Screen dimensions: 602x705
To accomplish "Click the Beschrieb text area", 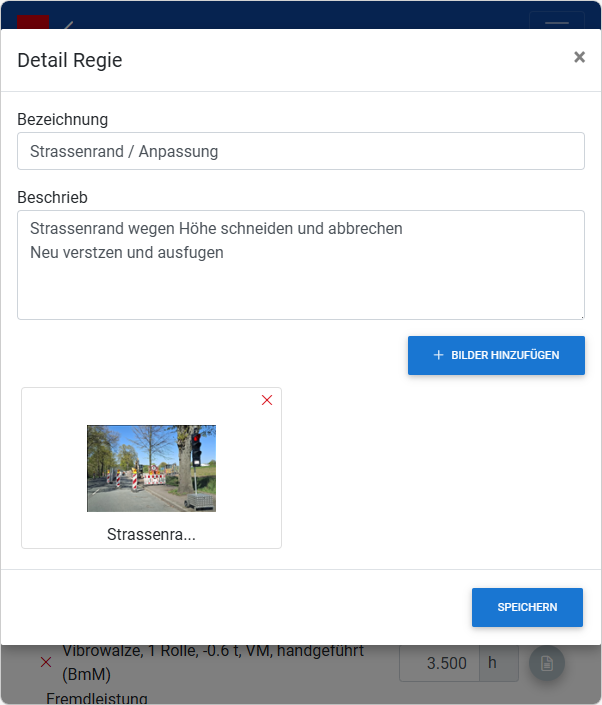I will 301,265.
